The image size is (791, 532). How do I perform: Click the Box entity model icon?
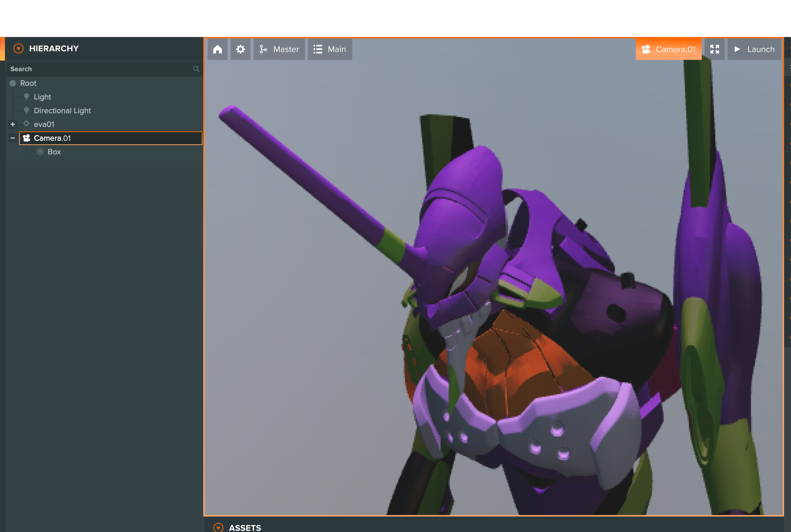click(x=40, y=152)
